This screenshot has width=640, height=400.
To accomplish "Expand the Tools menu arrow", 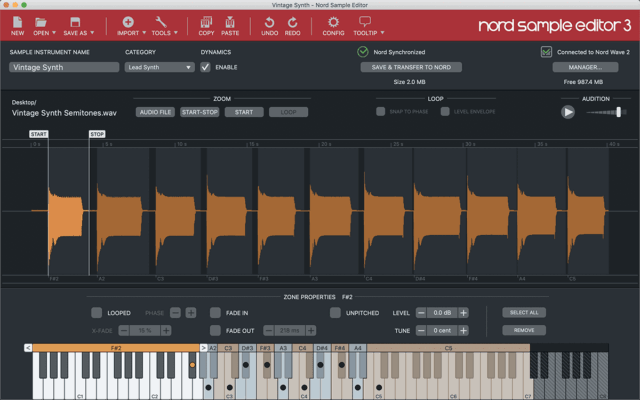I will 176,33.
